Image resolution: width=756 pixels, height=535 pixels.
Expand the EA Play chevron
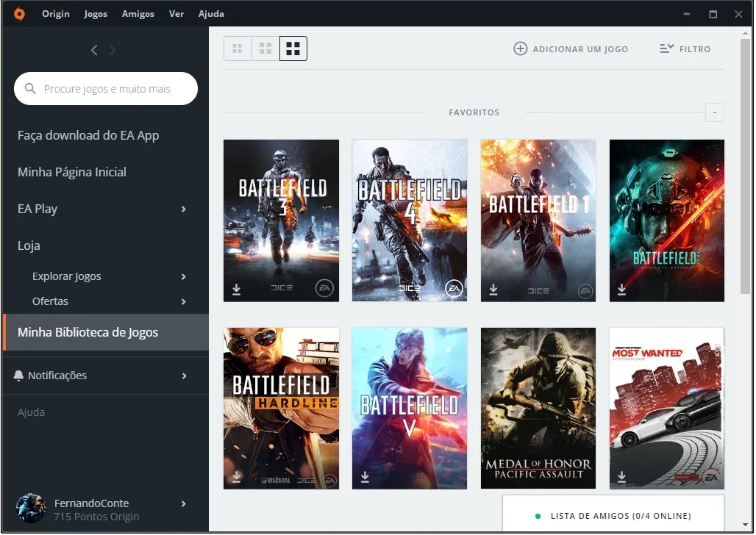pos(183,209)
